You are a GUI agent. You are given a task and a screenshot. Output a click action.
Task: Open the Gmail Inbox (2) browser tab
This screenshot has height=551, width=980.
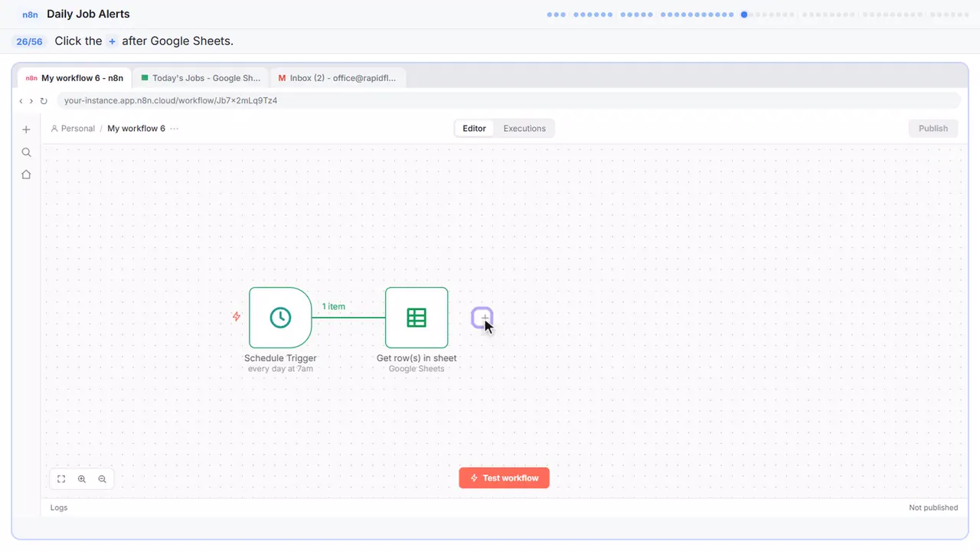pos(338,78)
